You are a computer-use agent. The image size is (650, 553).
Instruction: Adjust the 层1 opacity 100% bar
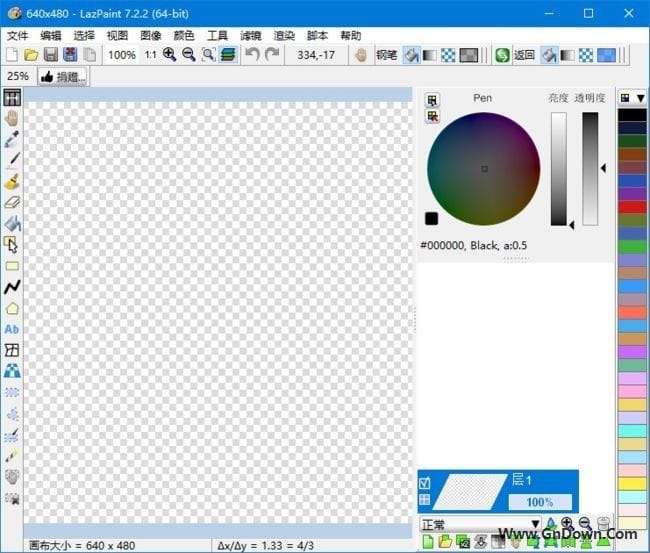click(540, 502)
